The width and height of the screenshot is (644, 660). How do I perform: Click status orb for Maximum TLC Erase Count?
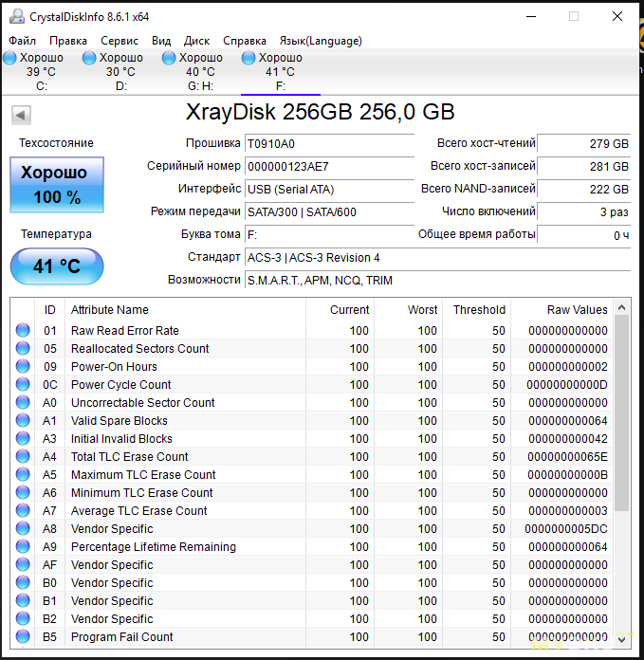click(x=23, y=474)
